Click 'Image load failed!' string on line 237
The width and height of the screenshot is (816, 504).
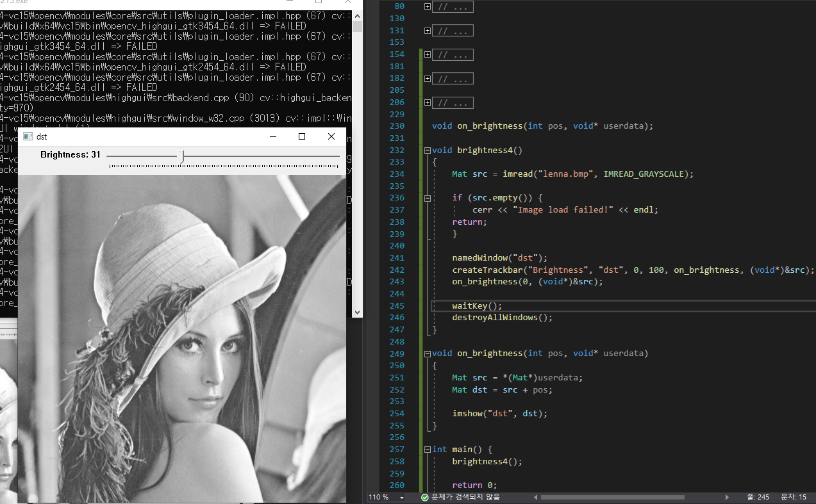(x=563, y=210)
